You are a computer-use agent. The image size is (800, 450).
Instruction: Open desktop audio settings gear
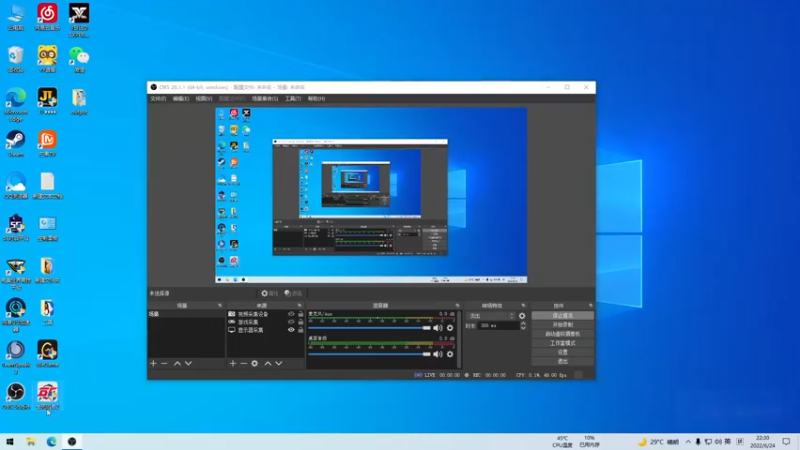coord(450,354)
